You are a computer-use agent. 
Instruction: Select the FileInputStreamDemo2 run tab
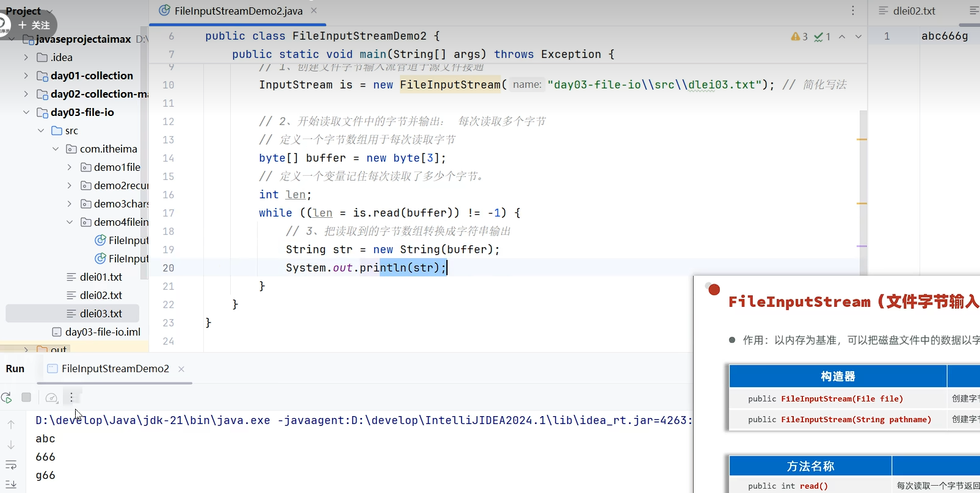pyautogui.click(x=115, y=369)
